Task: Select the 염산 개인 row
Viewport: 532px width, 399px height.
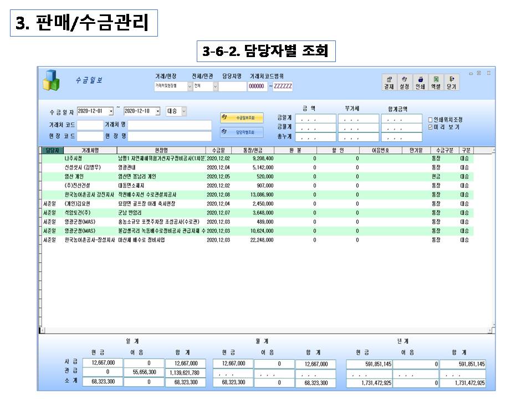Action: pyautogui.click(x=258, y=177)
